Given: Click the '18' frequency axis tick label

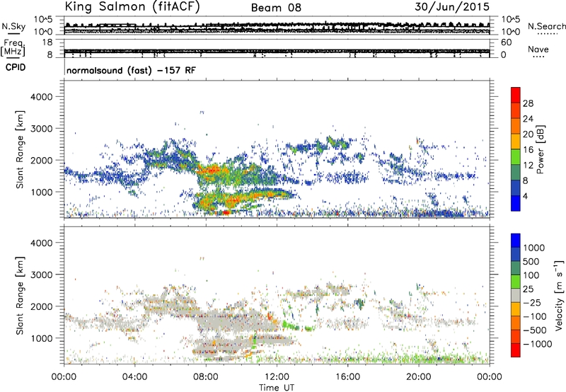Looking at the screenshot, I should pos(47,42).
